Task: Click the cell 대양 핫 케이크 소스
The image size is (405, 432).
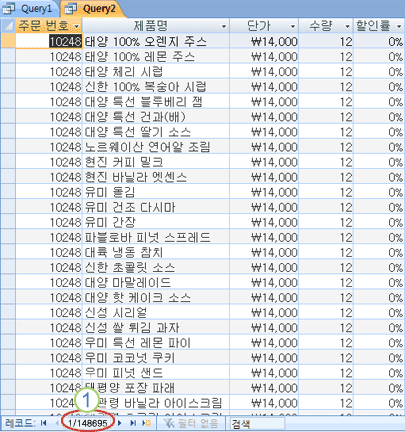Action: [x=156, y=298]
